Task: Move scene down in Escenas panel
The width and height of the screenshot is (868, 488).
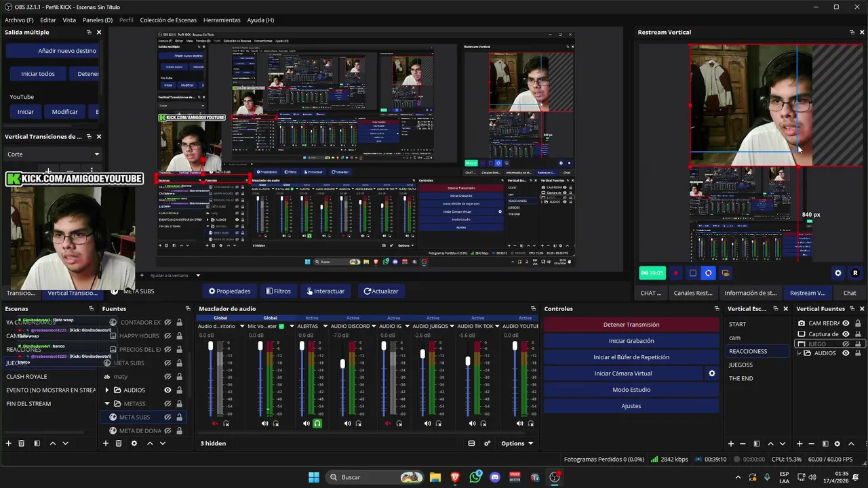Action: (x=66, y=443)
